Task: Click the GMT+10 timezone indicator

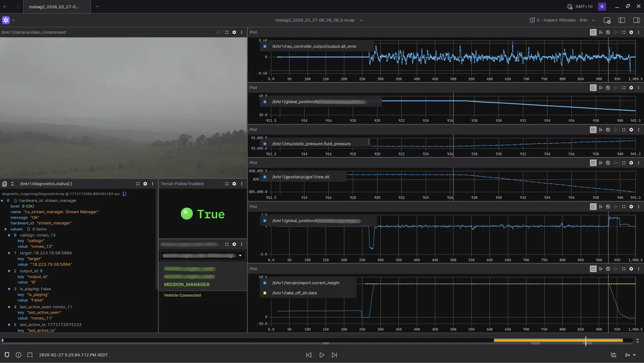Action: 580,7
